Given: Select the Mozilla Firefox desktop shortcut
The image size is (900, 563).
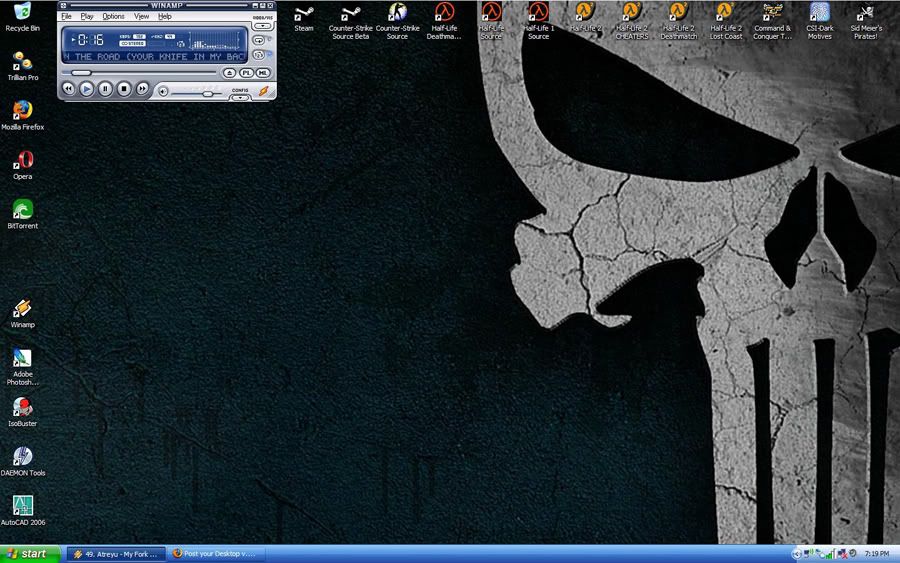Looking at the screenshot, I should 22,115.
